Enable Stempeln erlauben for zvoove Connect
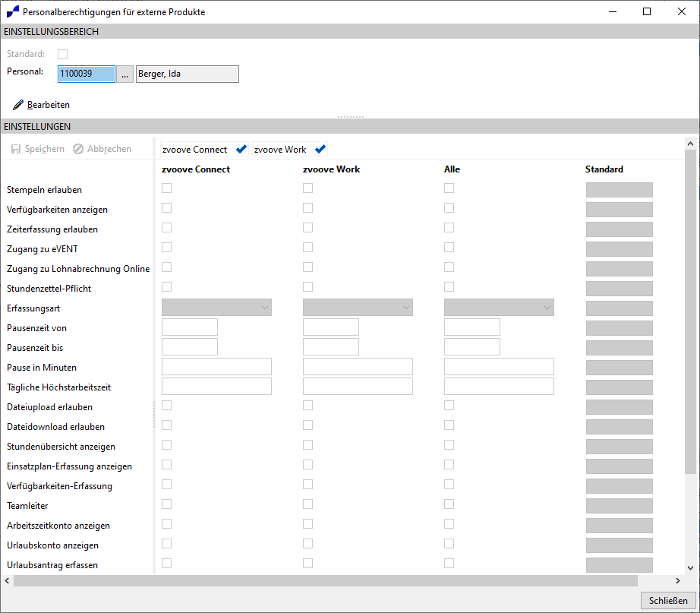The width and height of the screenshot is (700, 613). 166,188
